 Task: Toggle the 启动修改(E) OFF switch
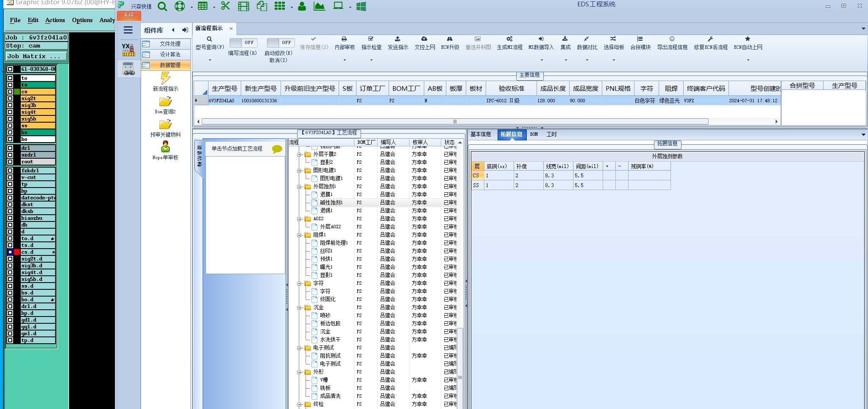coord(281,42)
